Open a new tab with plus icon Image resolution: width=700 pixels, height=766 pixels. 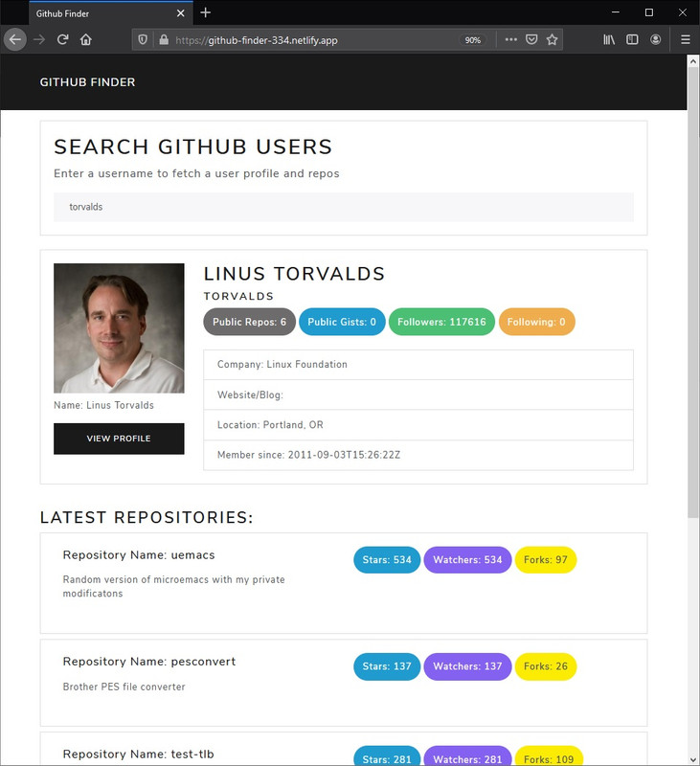click(206, 12)
